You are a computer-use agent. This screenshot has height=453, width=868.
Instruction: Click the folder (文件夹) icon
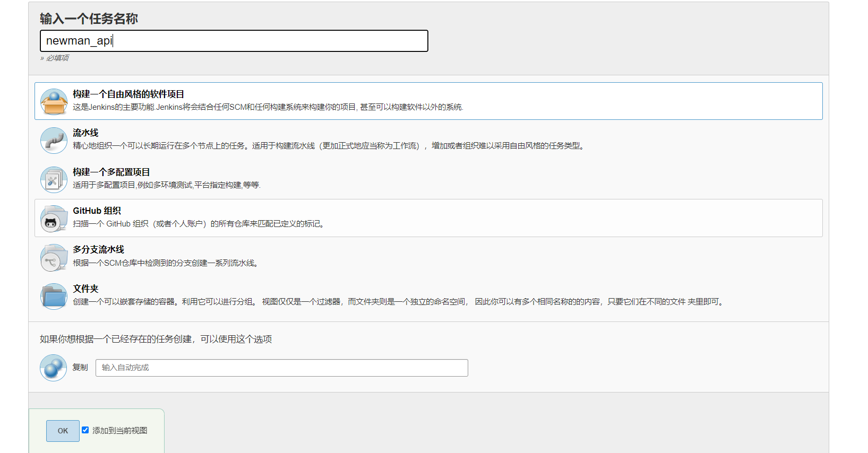(x=54, y=297)
